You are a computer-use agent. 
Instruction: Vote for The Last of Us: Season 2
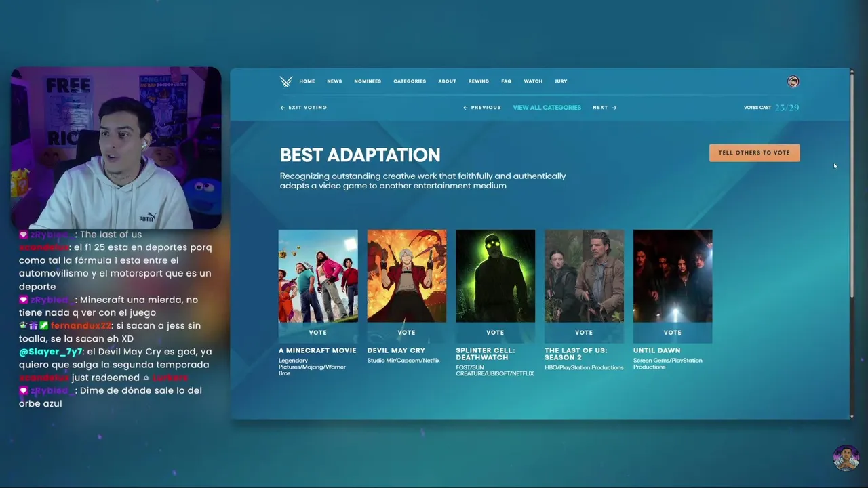(584, 333)
